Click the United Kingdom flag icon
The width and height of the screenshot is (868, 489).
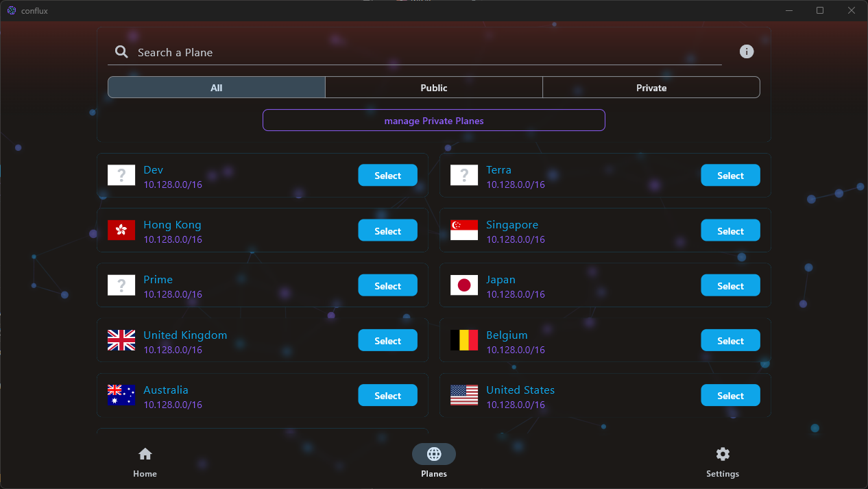coord(121,340)
